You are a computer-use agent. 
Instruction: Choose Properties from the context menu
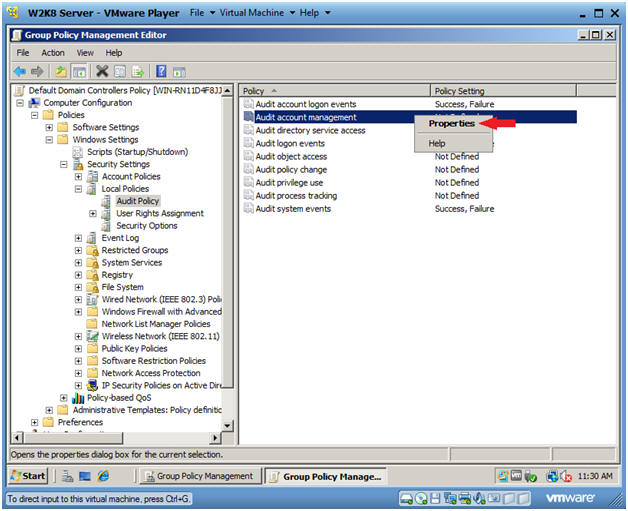452,123
